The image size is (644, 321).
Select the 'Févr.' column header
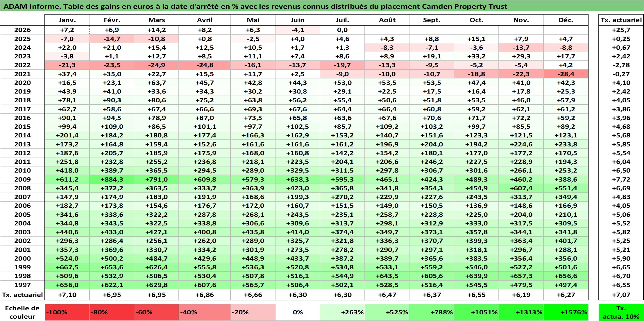click(x=112, y=20)
